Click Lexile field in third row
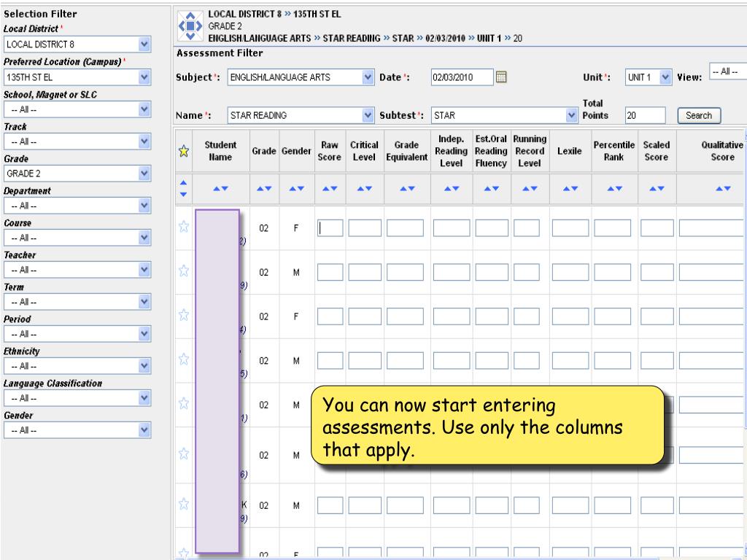747x560 pixels. pos(570,316)
